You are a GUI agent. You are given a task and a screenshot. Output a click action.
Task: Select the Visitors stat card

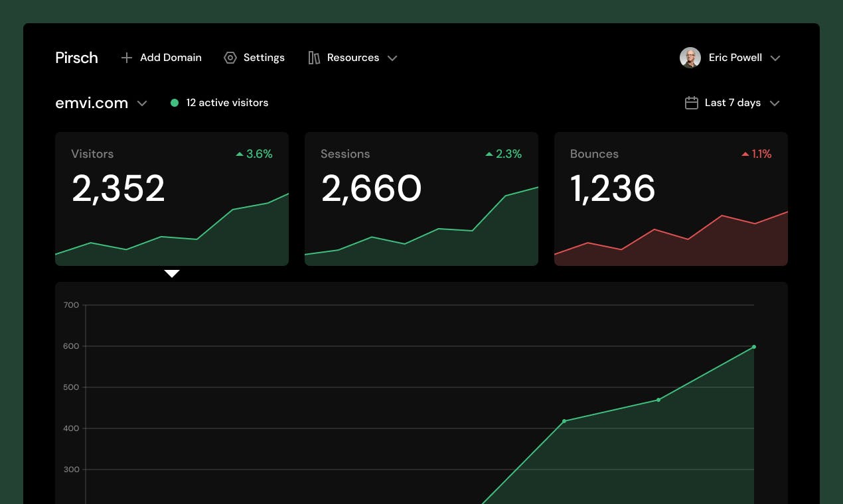[x=172, y=198]
